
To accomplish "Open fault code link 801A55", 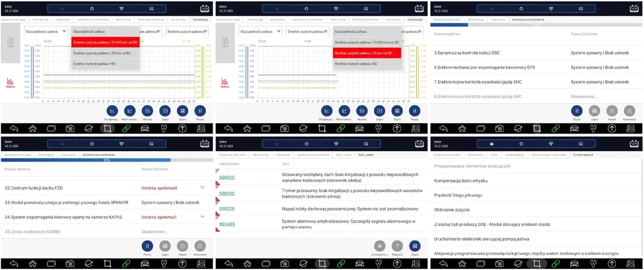I will (227, 224).
